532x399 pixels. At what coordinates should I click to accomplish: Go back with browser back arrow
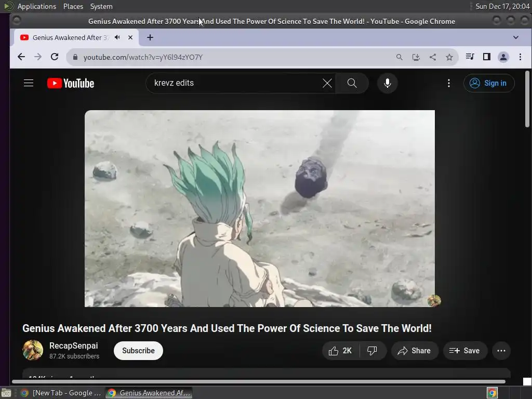21,57
